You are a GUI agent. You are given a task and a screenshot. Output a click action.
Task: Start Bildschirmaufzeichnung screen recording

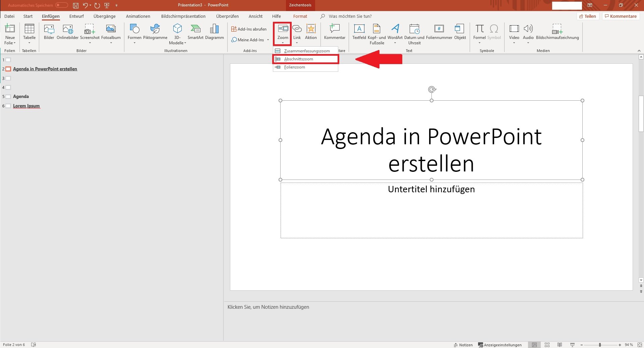(557, 32)
